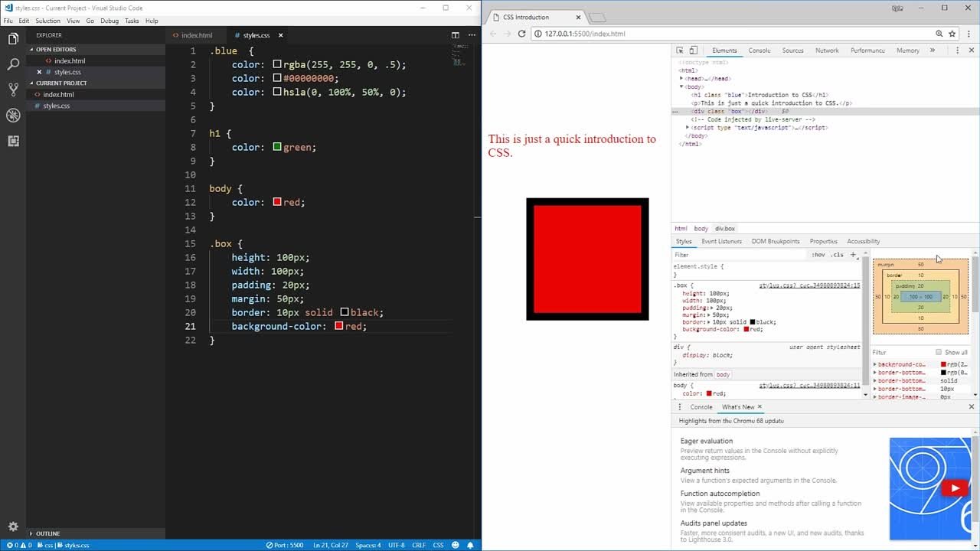The image size is (980, 551).
Task: Click the Styles pane Filter input field
Action: click(740, 255)
